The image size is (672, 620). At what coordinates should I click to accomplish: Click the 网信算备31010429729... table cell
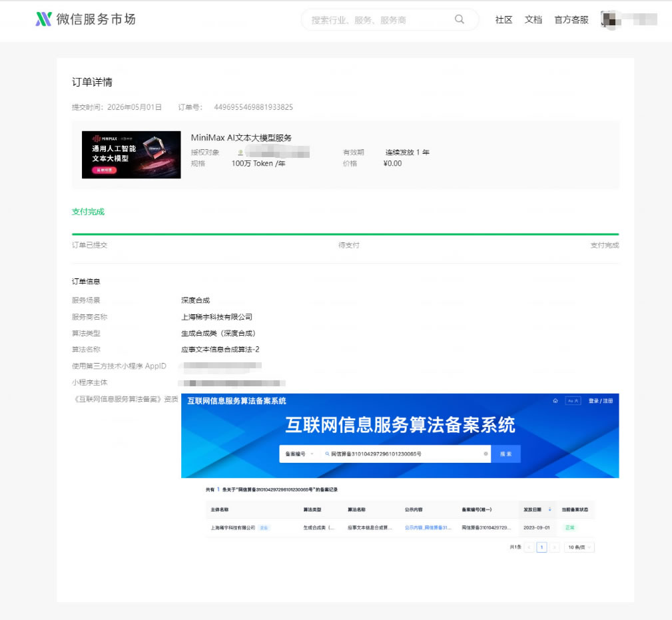point(486,528)
